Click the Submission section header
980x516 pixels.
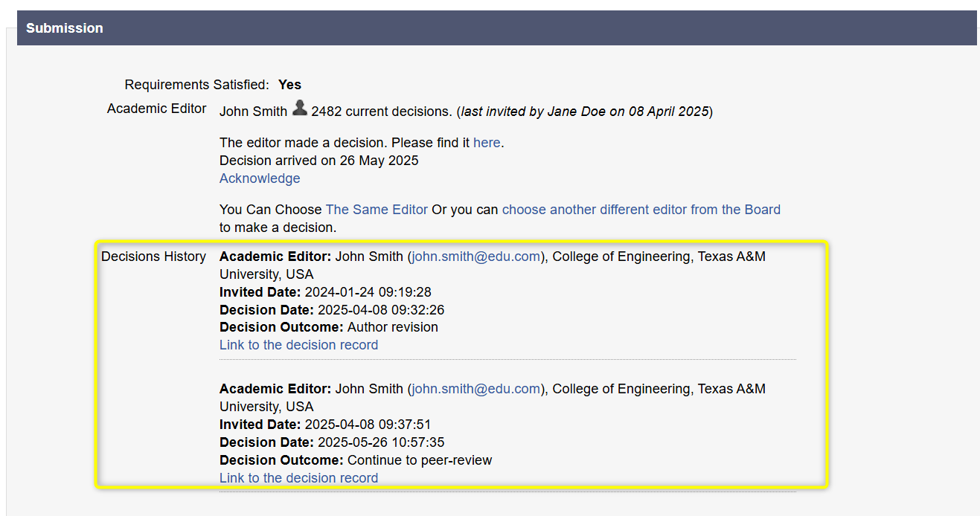pyautogui.click(x=65, y=28)
